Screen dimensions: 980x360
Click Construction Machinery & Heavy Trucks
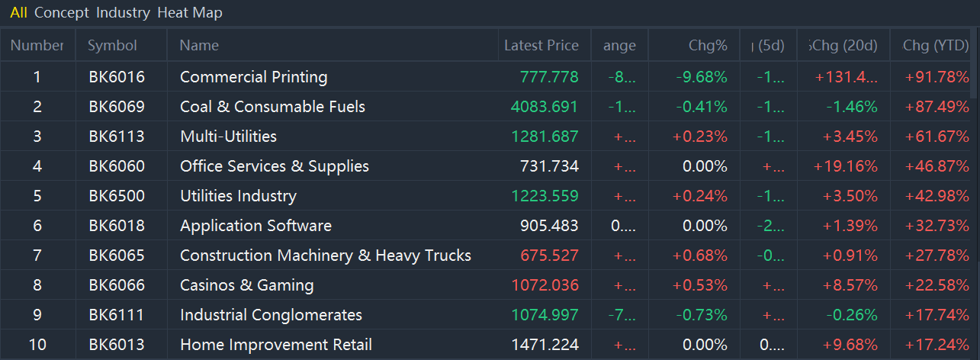pyautogui.click(x=325, y=256)
